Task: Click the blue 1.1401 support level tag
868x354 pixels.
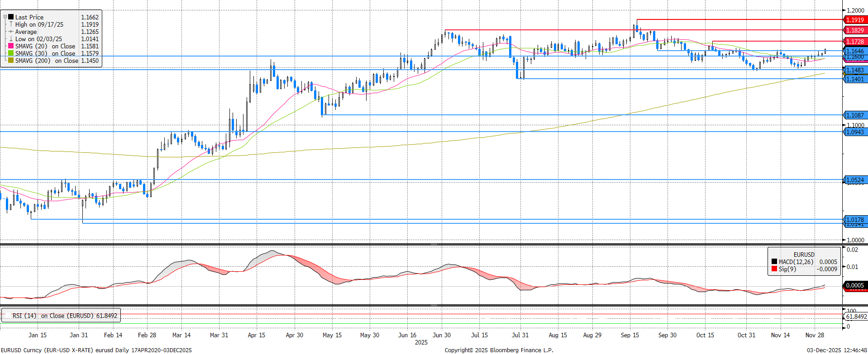Action: coord(855,79)
